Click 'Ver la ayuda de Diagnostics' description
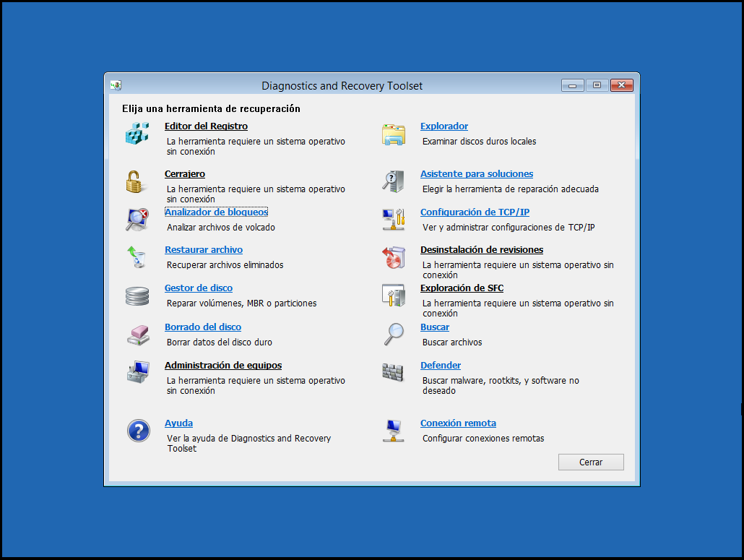Viewport: 744px width, 560px height. click(x=248, y=443)
